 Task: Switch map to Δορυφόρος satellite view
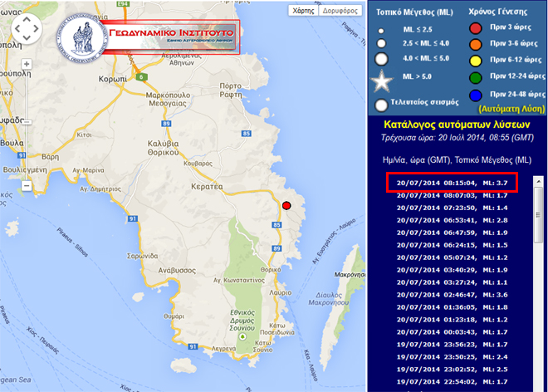pyautogui.click(x=340, y=11)
